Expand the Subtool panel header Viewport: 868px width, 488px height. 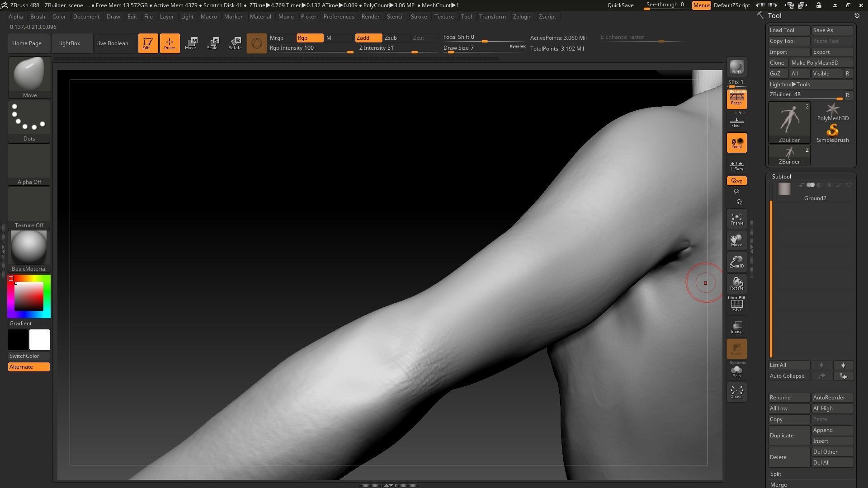click(781, 177)
